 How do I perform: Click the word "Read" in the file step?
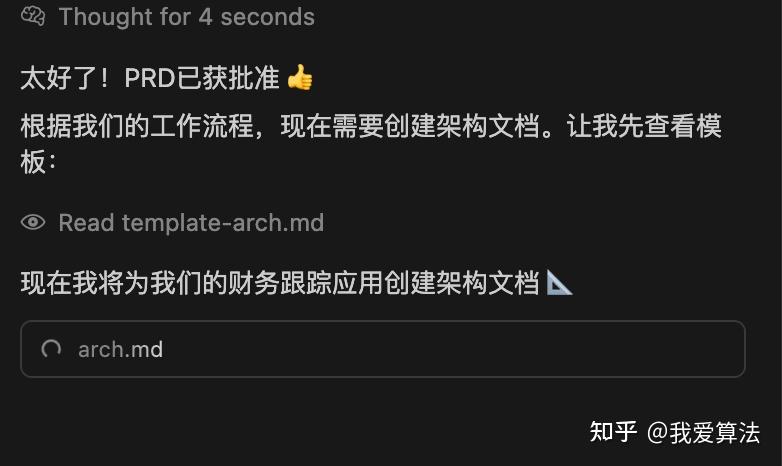tap(86, 223)
